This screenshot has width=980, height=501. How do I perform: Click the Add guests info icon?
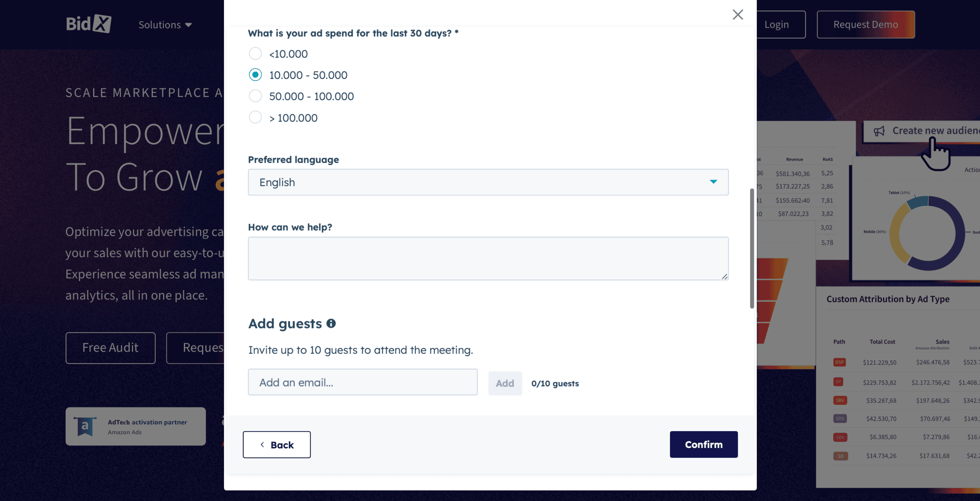(x=331, y=324)
